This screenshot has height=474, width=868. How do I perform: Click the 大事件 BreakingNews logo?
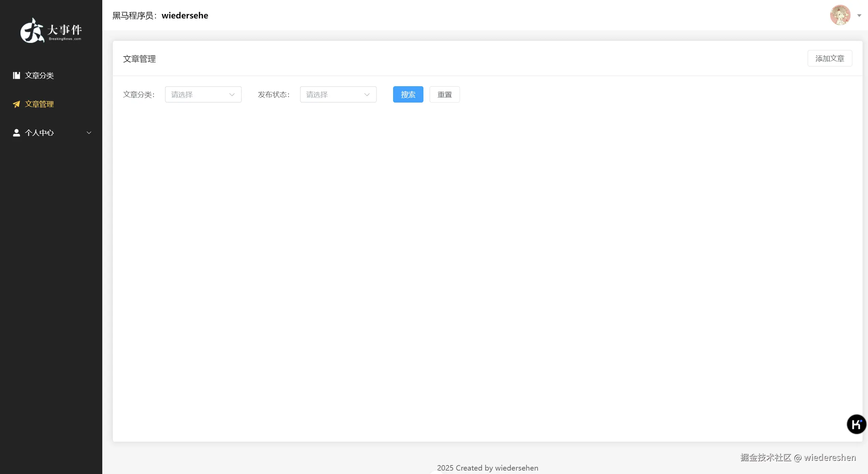(x=51, y=31)
